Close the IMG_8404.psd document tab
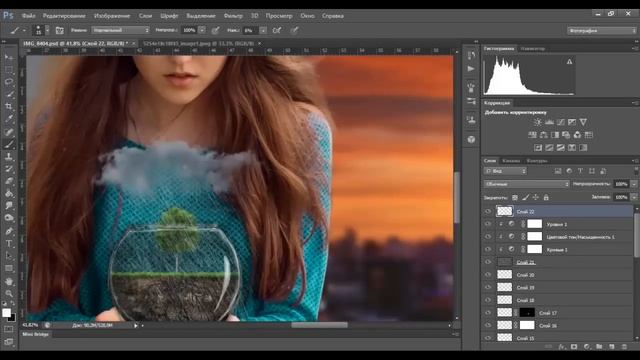This screenshot has width=640, height=360. pos(133,43)
